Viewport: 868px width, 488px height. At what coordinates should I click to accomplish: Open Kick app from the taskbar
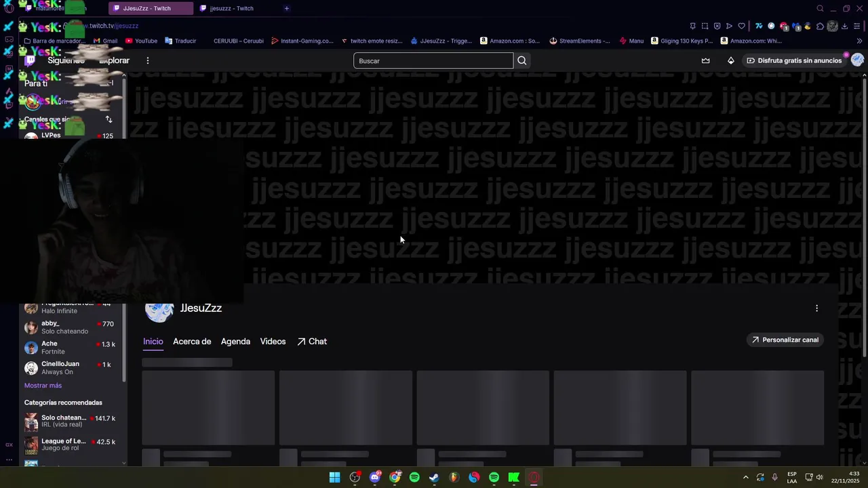514,477
